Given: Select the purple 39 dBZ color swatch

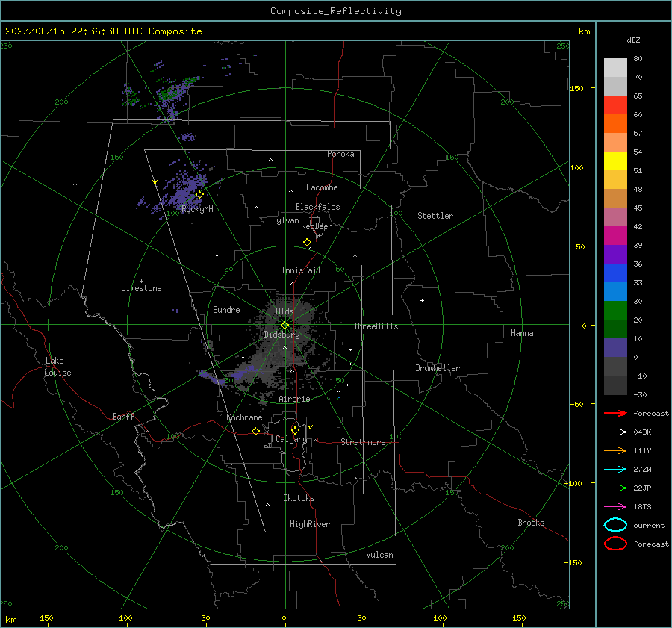Looking at the screenshot, I should click(x=615, y=255).
